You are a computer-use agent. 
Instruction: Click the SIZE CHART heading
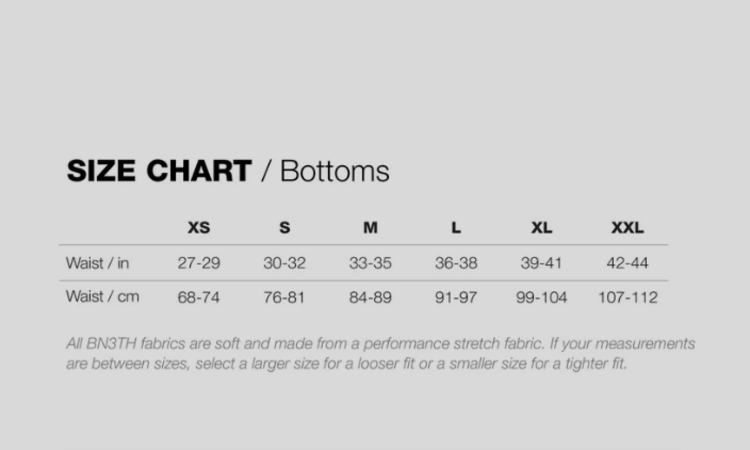point(159,171)
